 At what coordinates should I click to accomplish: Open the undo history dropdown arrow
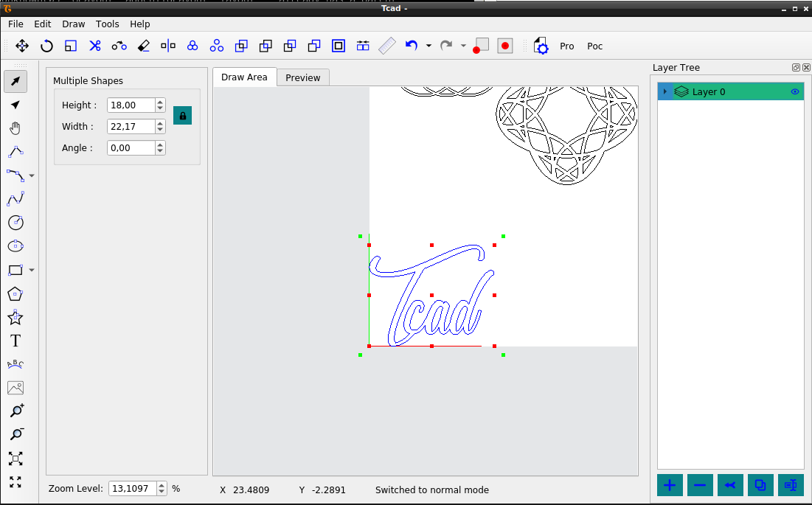coord(428,46)
